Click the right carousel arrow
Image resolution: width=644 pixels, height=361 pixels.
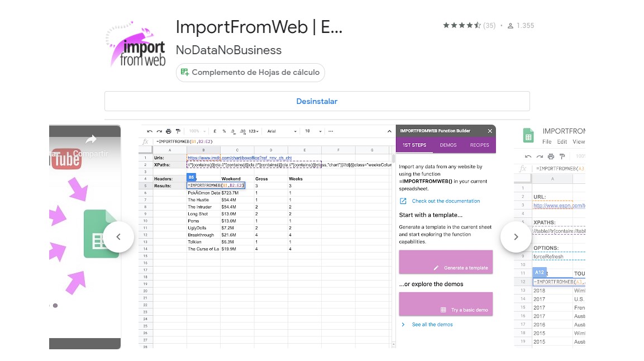(516, 236)
